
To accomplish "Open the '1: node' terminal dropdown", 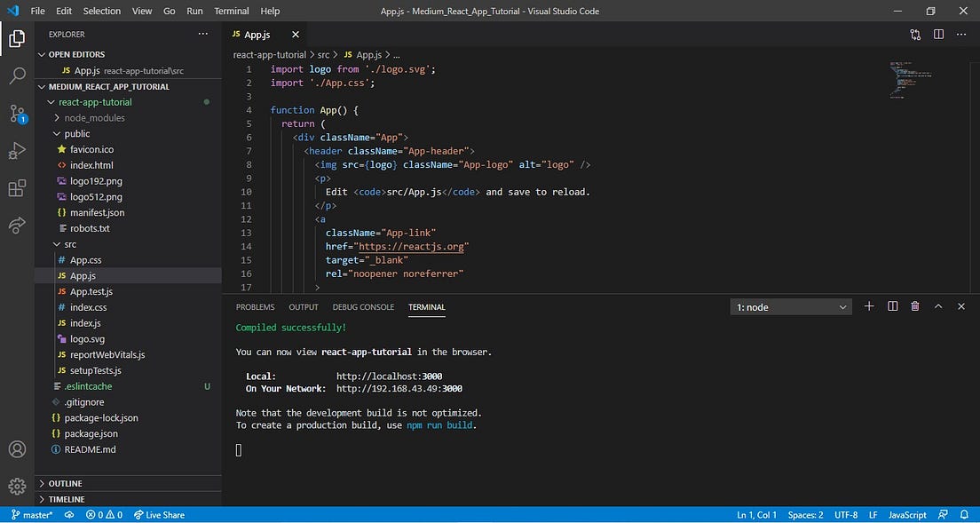I will point(789,306).
